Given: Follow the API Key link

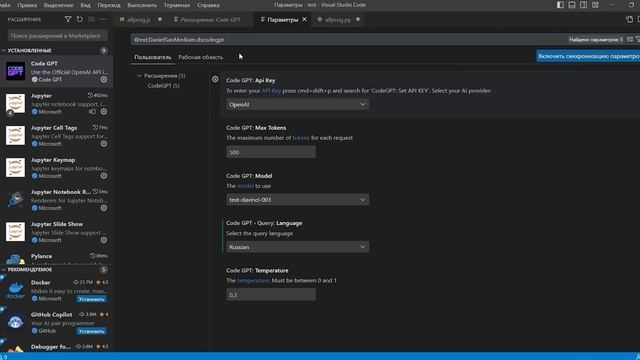Looking at the screenshot, I should tap(271, 91).
